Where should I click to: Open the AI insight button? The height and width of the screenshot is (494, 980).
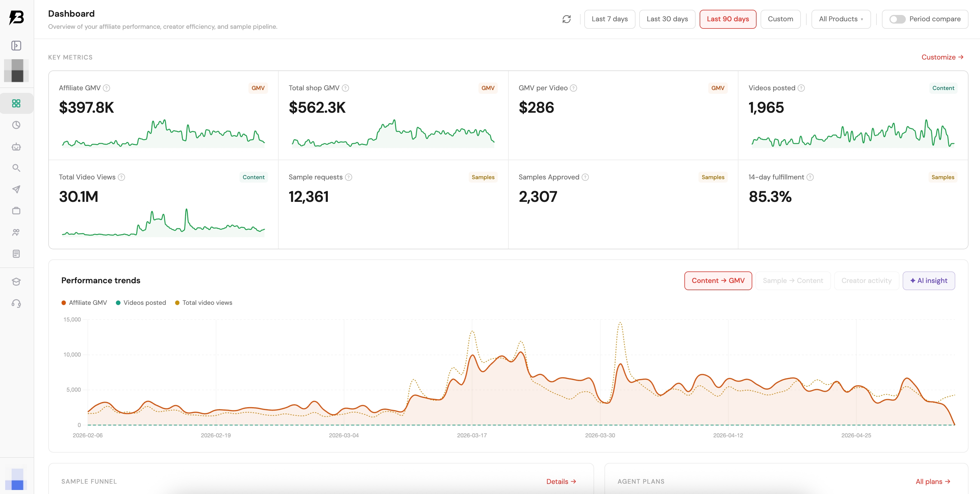(929, 281)
